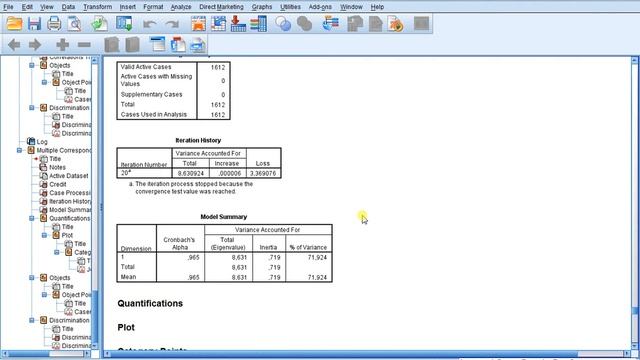Viewport: 640px width, 360px height.
Task: Click the Select last output icon
Action: (331, 24)
